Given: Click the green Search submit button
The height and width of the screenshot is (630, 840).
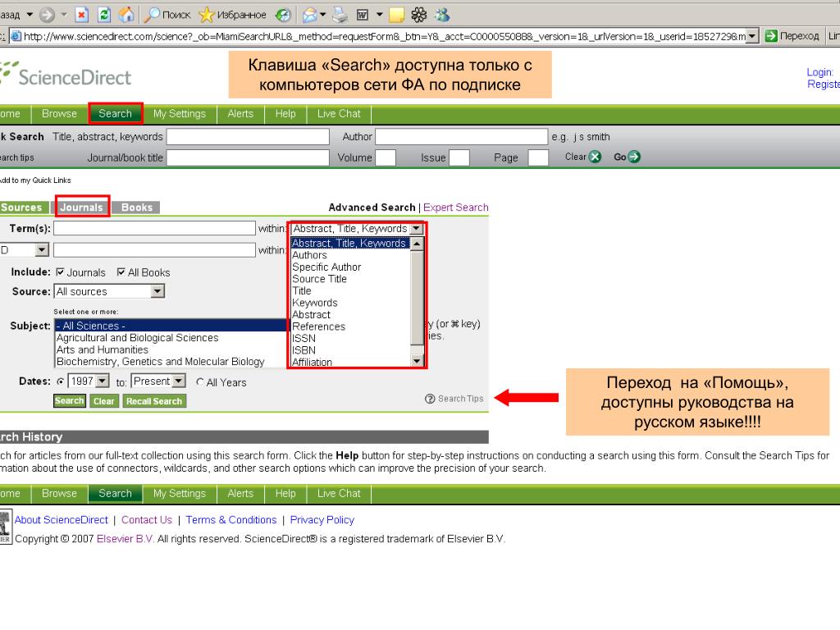Looking at the screenshot, I should [70, 400].
